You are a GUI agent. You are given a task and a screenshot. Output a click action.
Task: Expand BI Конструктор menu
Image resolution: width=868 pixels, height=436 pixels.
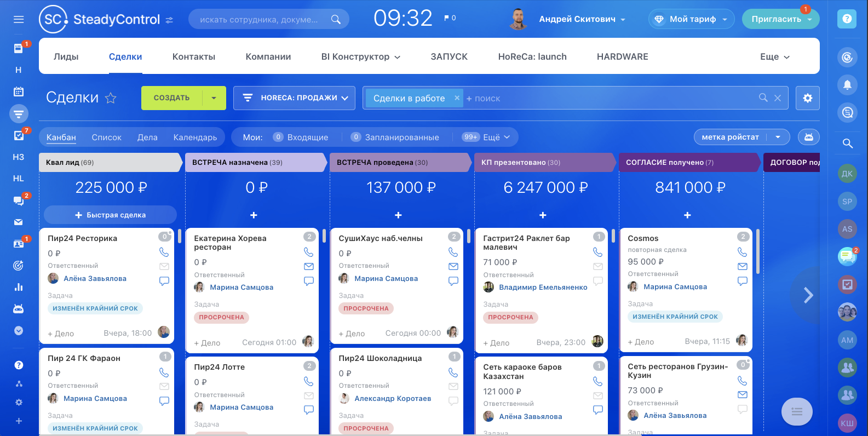361,56
